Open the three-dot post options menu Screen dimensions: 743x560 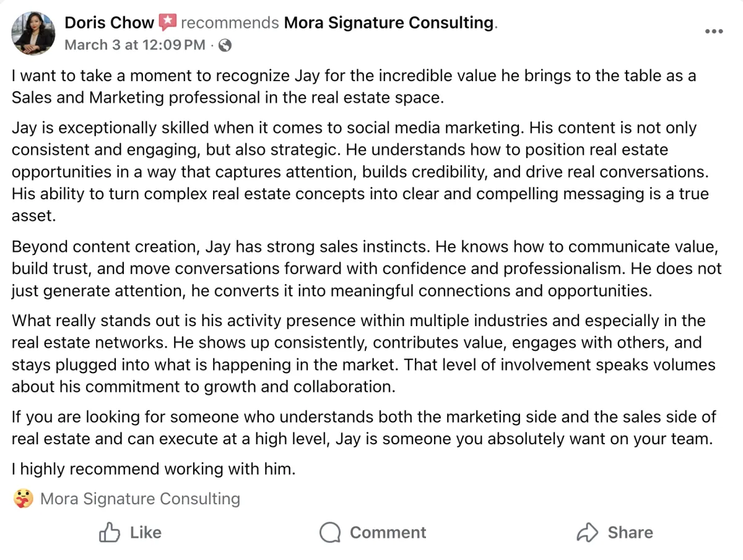point(713,32)
